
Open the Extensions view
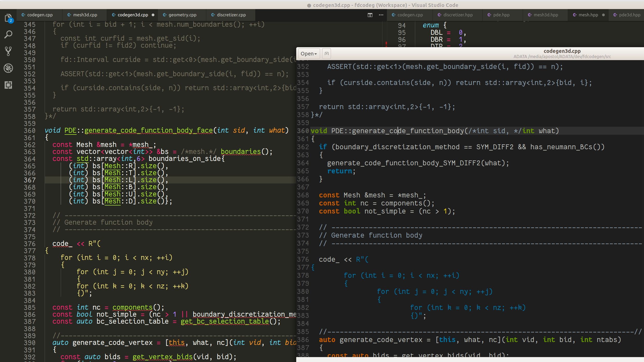tap(8, 85)
